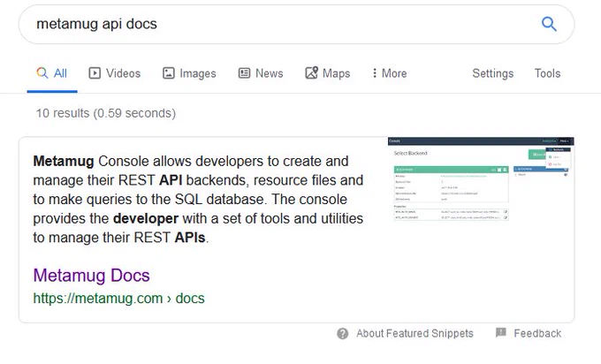Click the blue search magnifier icon
The image size is (601, 364).
[549, 24]
